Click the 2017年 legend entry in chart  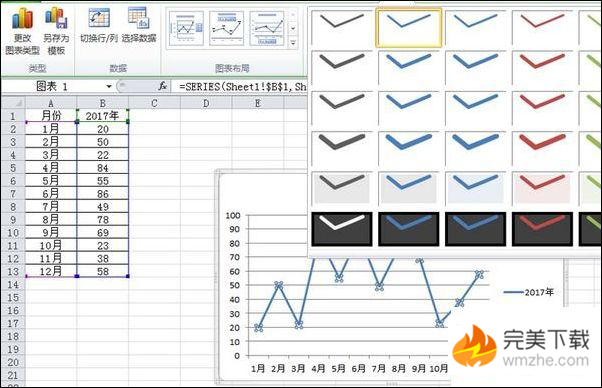pyautogui.click(x=529, y=292)
